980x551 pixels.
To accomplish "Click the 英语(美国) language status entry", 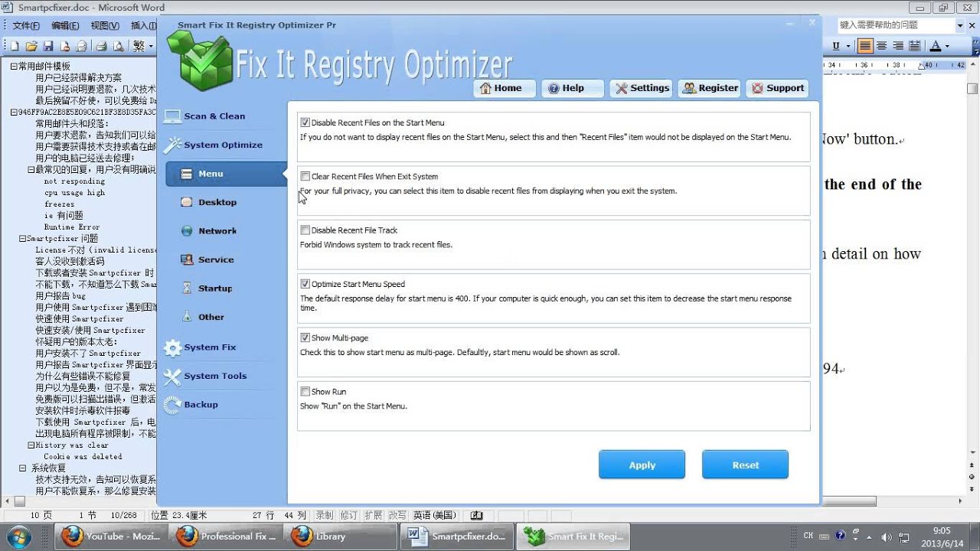I will (x=436, y=516).
